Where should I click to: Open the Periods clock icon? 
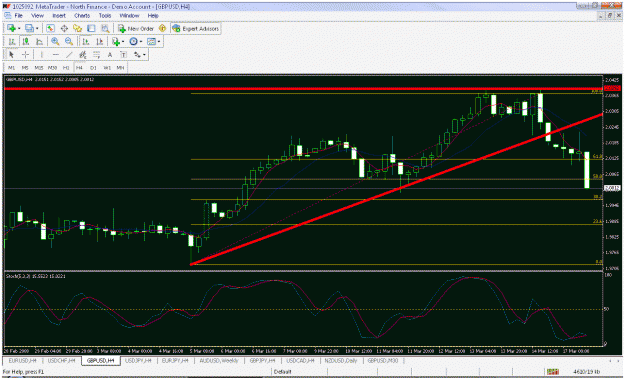point(134,41)
